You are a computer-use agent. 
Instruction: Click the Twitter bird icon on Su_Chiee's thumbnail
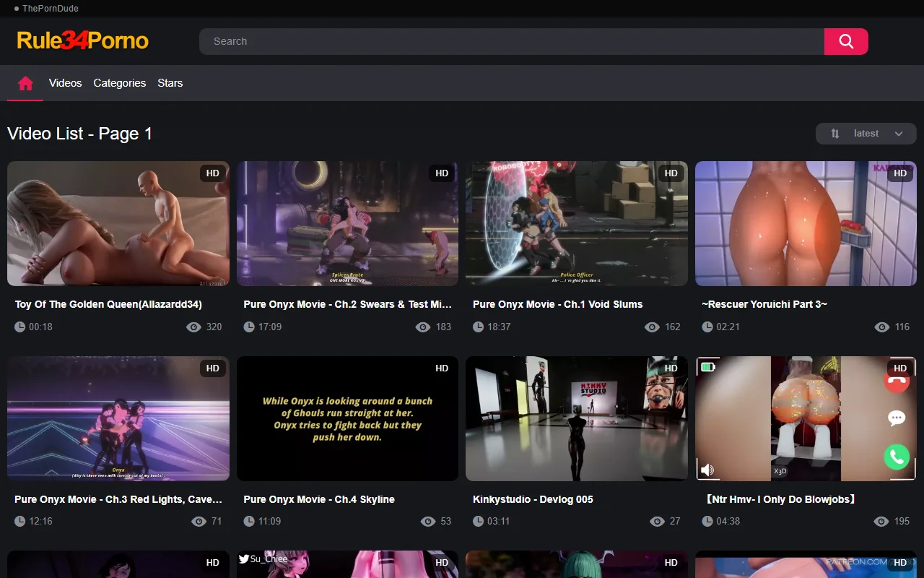(x=244, y=558)
